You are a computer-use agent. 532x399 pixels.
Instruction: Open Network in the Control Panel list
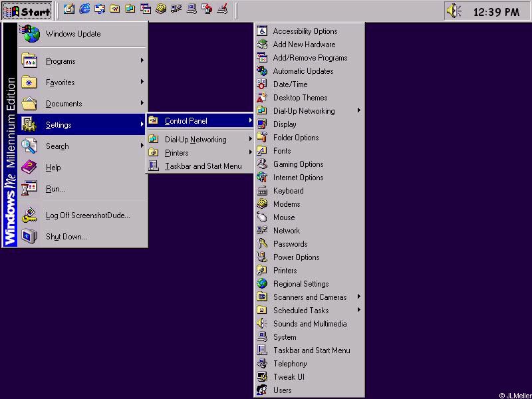click(x=309, y=230)
